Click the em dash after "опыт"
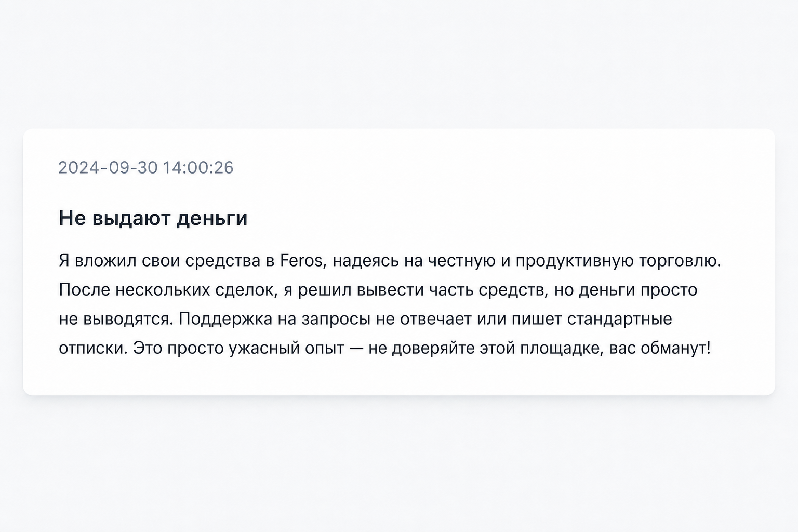The image size is (798, 532). pos(356,348)
